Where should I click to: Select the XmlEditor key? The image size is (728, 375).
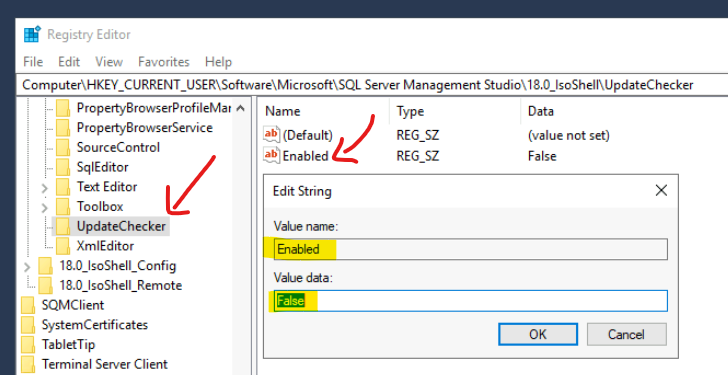105,246
